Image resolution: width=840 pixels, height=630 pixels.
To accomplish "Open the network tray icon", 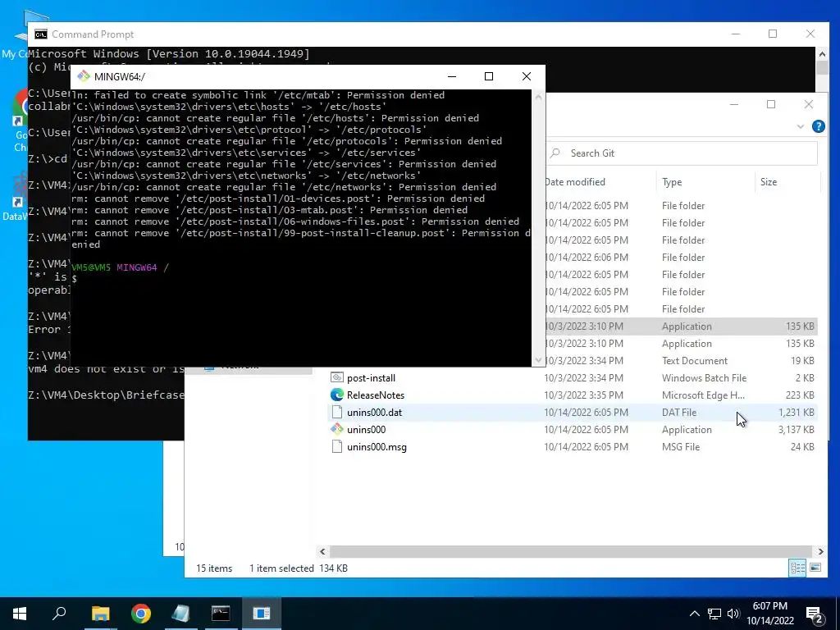I will tap(714, 614).
